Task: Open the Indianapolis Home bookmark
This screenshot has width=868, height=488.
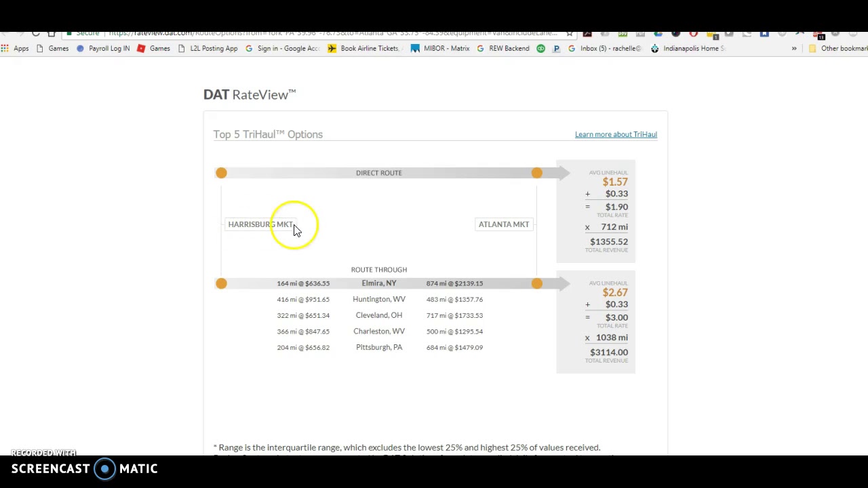Action: point(687,48)
